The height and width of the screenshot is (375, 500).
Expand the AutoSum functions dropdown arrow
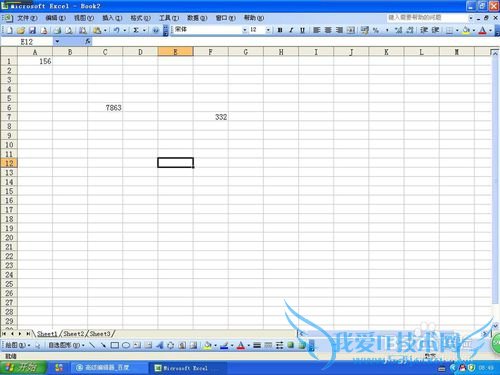144,30
